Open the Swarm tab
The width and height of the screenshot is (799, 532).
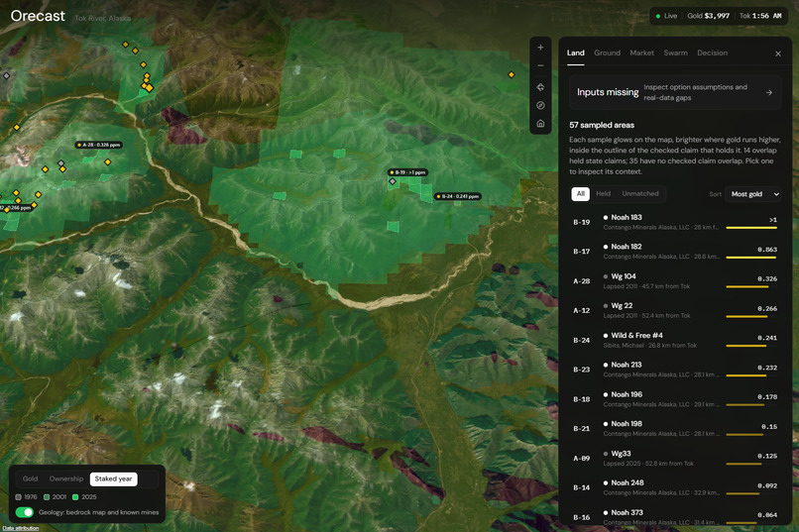pos(675,53)
